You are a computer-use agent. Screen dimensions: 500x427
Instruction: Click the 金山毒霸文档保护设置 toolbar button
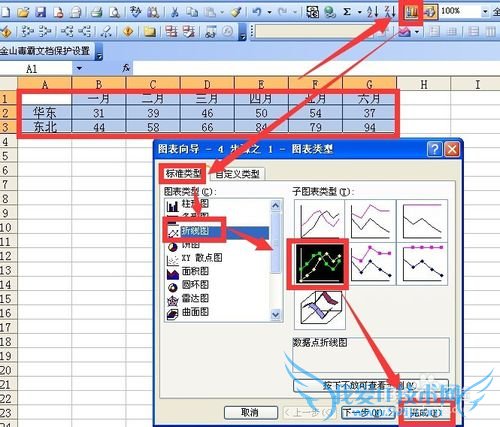[46, 51]
